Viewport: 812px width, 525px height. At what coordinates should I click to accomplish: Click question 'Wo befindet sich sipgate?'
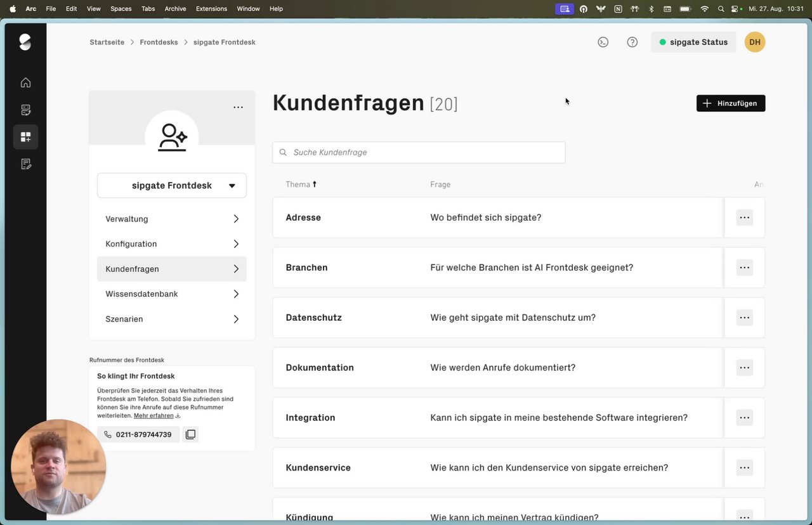[486, 217]
